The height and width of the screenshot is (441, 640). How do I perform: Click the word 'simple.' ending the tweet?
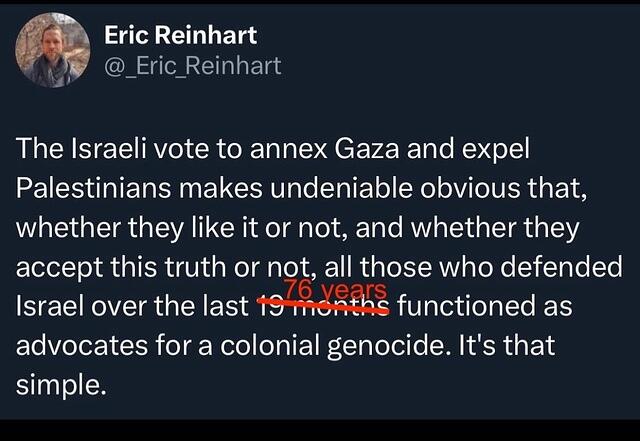[x=61, y=385]
